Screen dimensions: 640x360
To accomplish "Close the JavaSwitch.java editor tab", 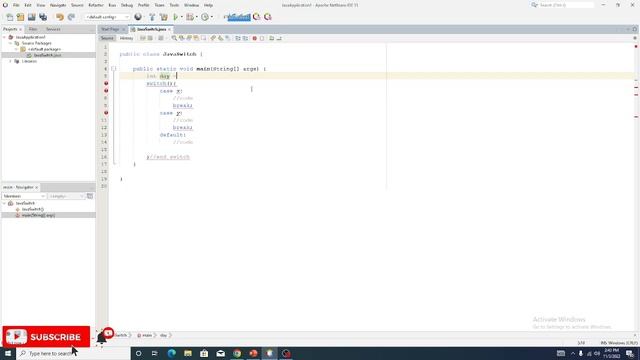I will [x=169, y=29].
